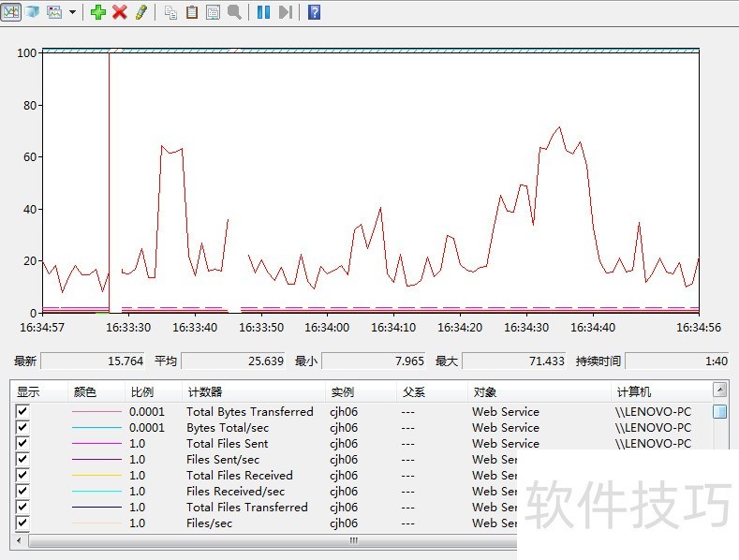This screenshot has width=739, height=560.
Task: Toggle the Total Files Transferred checkbox
Action: pos(22,507)
